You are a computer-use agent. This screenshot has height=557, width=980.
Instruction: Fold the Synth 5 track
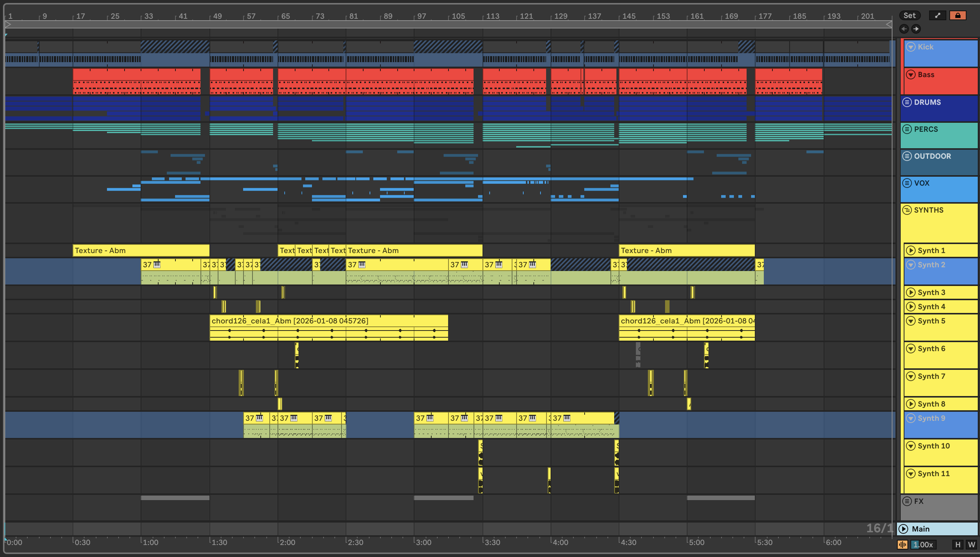[911, 321]
